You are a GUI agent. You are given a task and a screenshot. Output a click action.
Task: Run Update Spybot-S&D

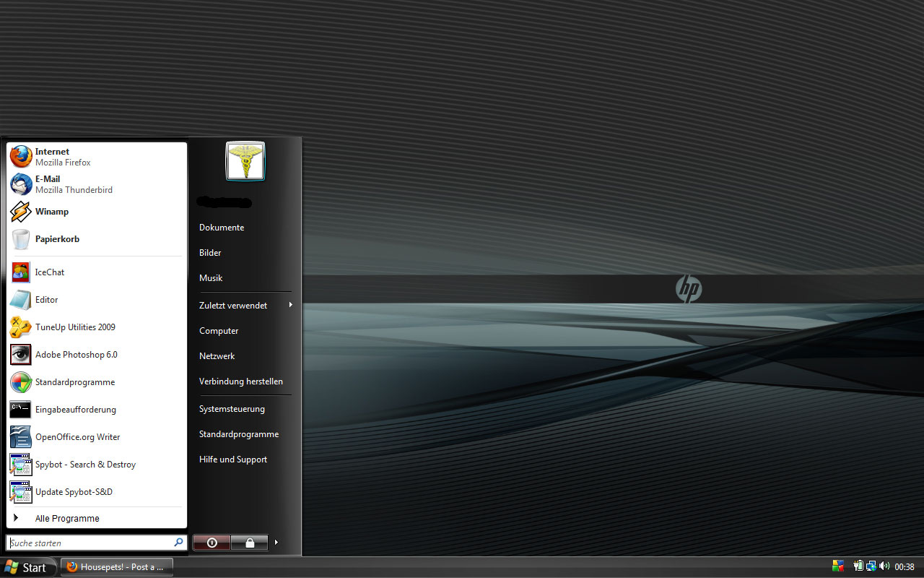pos(97,492)
